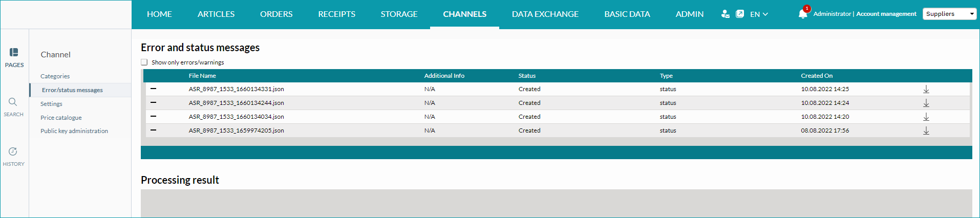Open the ORDERS menu
This screenshot has width=980, height=218.
click(x=276, y=14)
